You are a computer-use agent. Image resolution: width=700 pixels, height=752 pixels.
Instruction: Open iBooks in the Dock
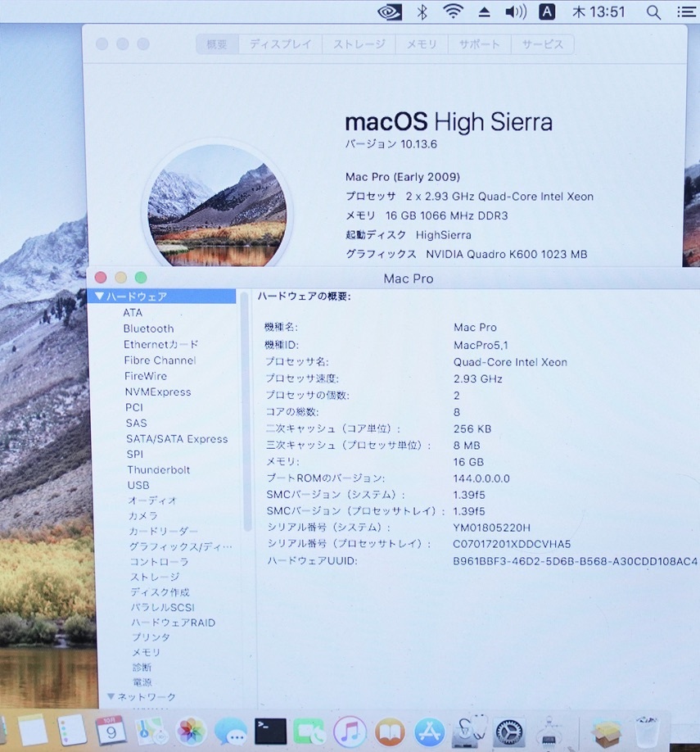coord(390,732)
